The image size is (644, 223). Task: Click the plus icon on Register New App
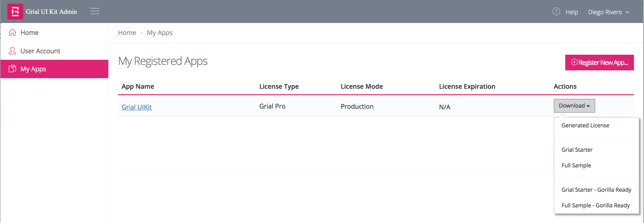point(575,62)
